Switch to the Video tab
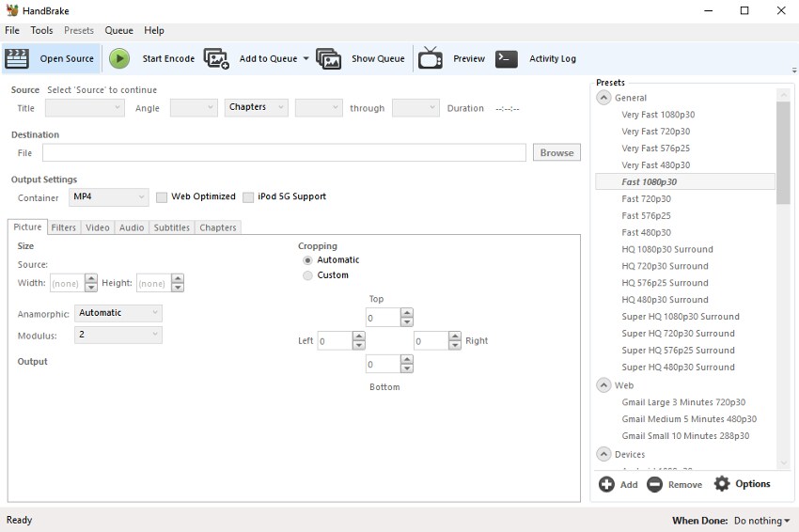799x532 pixels. pos(98,227)
